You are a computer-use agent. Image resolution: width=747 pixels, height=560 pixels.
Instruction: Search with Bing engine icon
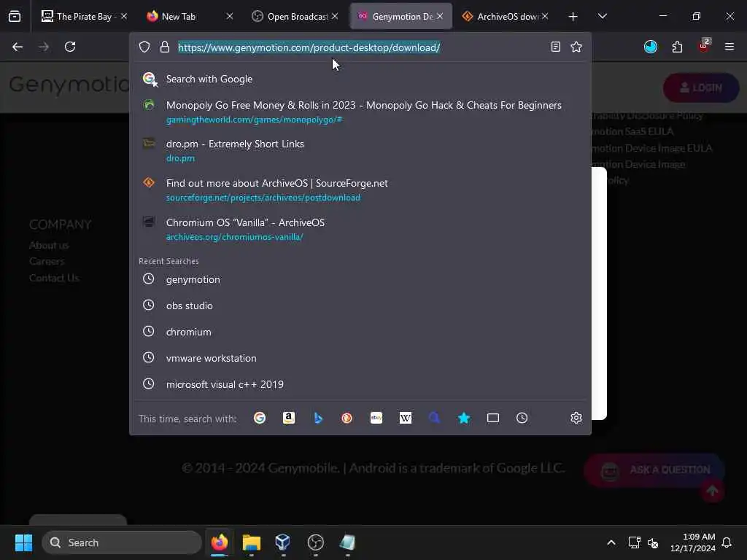pyautogui.click(x=318, y=418)
